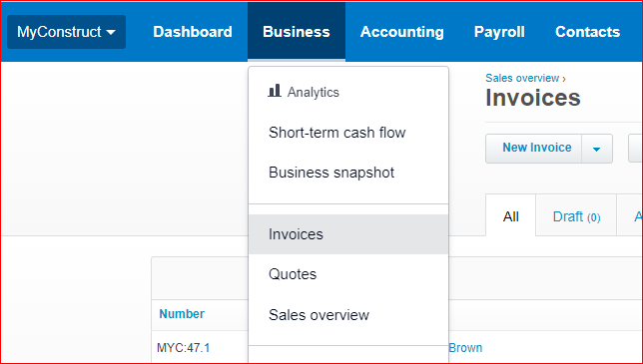The width and height of the screenshot is (643, 364).
Task: Open the Contacts menu
Action: [587, 32]
